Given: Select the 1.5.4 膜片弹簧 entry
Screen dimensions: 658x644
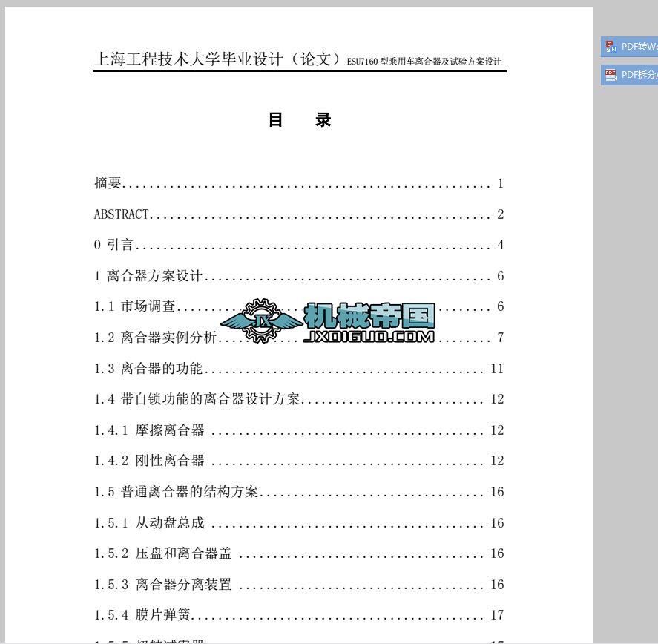Looking at the screenshot, I should pyautogui.click(x=299, y=616).
